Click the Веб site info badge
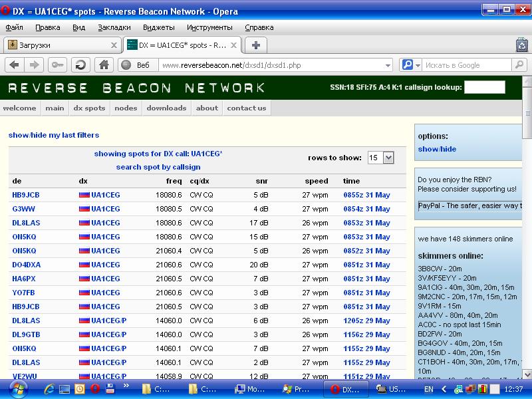 pos(138,65)
